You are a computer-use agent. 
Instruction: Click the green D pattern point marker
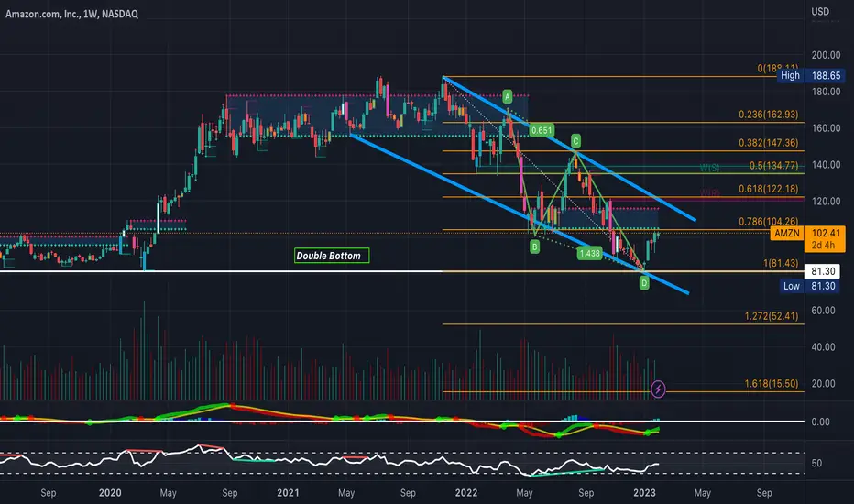pos(644,283)
